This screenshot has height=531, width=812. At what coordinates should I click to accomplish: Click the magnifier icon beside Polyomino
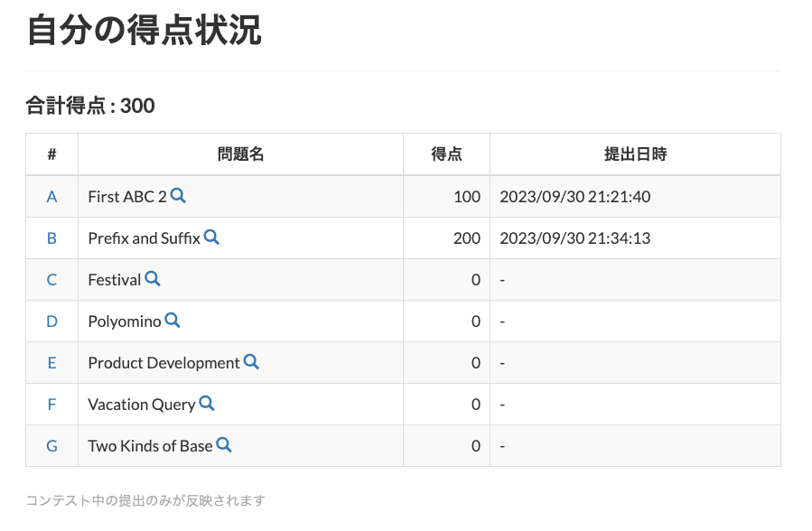(173, 321)
